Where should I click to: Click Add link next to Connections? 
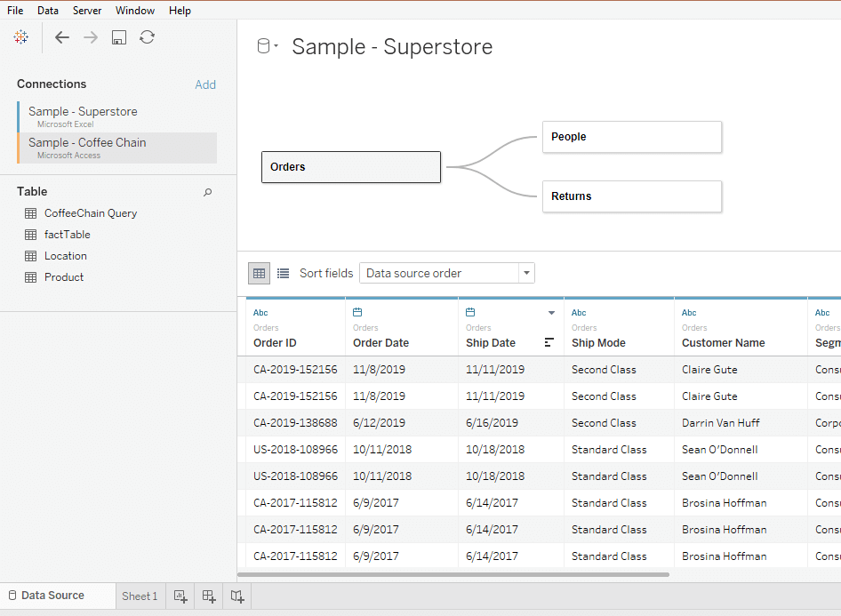205,84
